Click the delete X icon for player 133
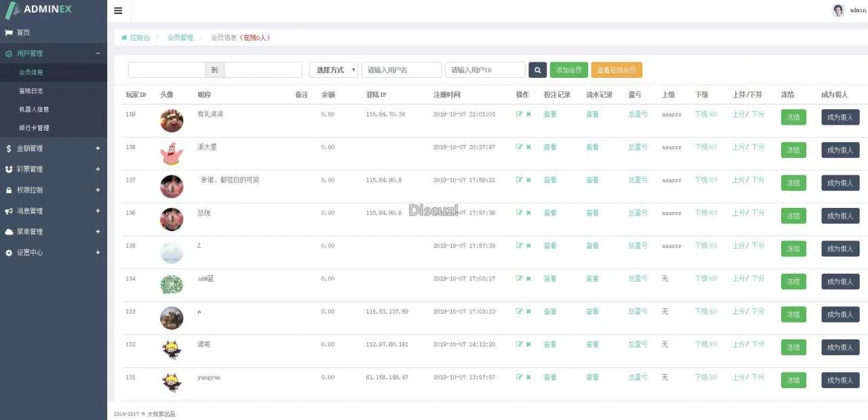 [x=528, y=312]
